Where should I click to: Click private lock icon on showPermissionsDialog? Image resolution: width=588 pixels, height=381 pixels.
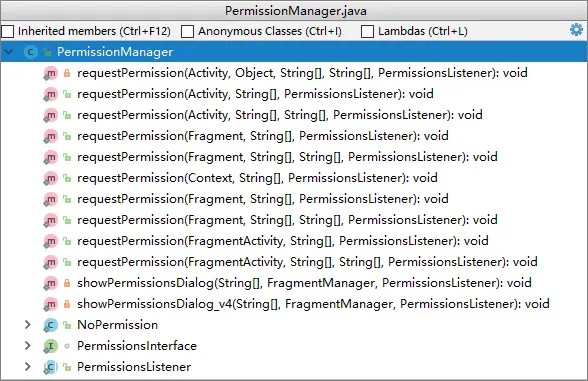[x=67, y=283]
